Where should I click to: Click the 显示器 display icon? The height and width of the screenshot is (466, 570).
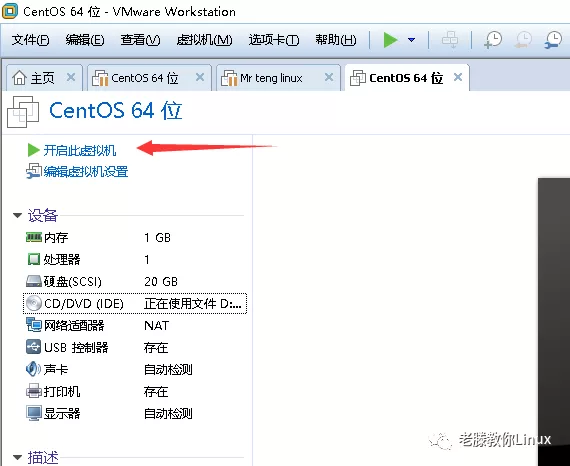coord(34,413)
